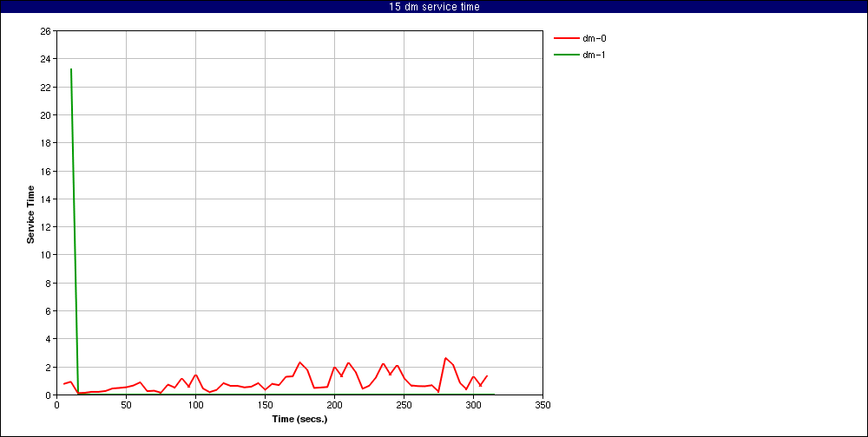Click x-axis tick label 300

coord(473,404)
